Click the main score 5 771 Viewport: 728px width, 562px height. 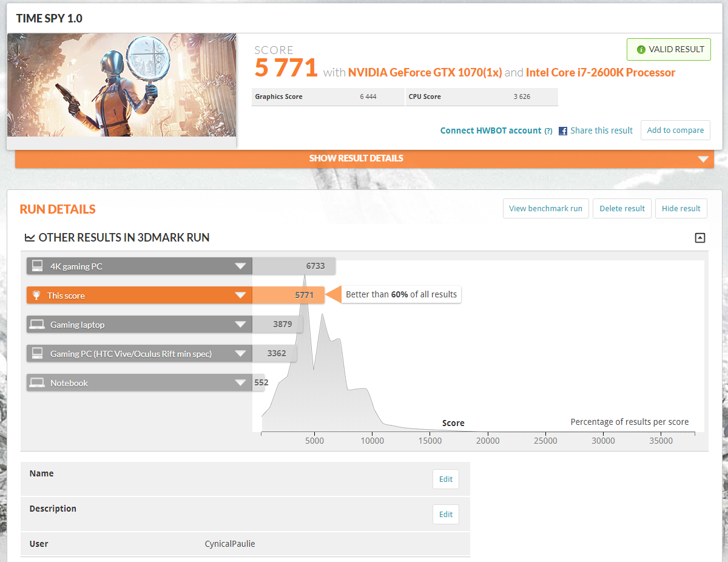[x=286, y=68]
